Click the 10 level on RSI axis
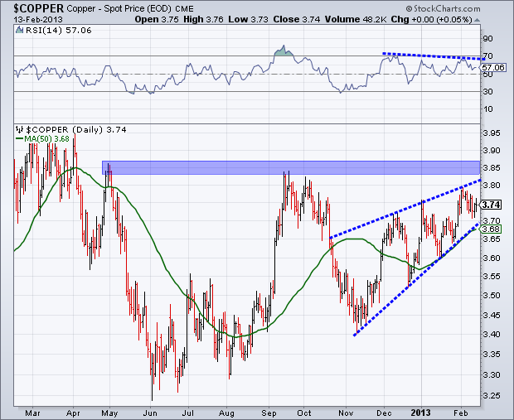This screenshot has height=420, width=514. [487, 109]
